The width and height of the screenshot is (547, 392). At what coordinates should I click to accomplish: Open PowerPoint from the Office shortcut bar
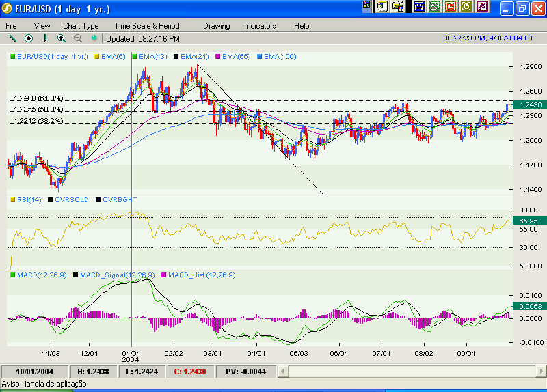pyautogui.click(x=451, y=7)
